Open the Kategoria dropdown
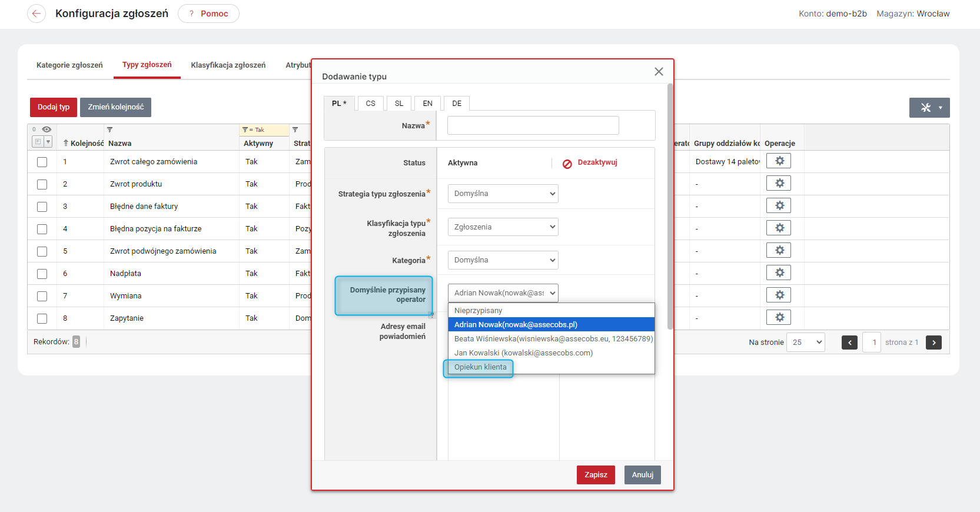The height and width of the screenshot is (512, 980). coord(503,260)
